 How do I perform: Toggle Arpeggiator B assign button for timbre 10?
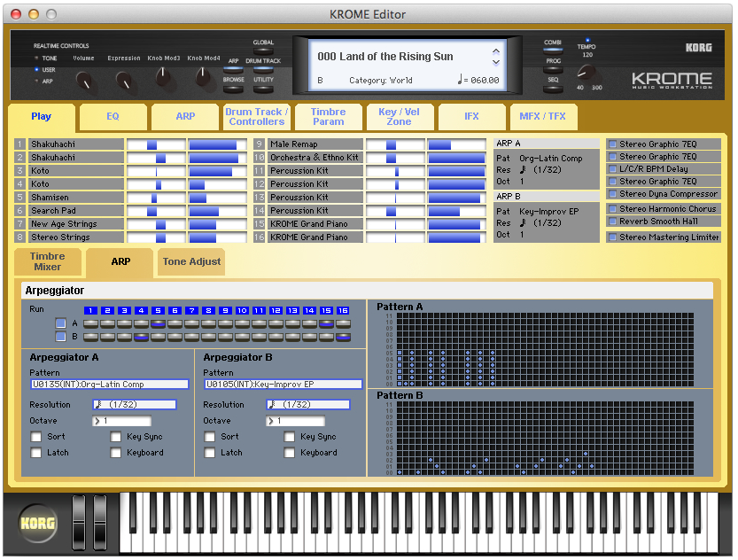pos(243,337)
